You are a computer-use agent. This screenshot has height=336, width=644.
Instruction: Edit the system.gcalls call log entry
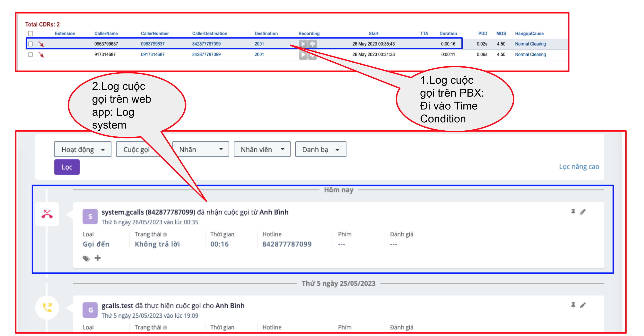click(583, 212)
